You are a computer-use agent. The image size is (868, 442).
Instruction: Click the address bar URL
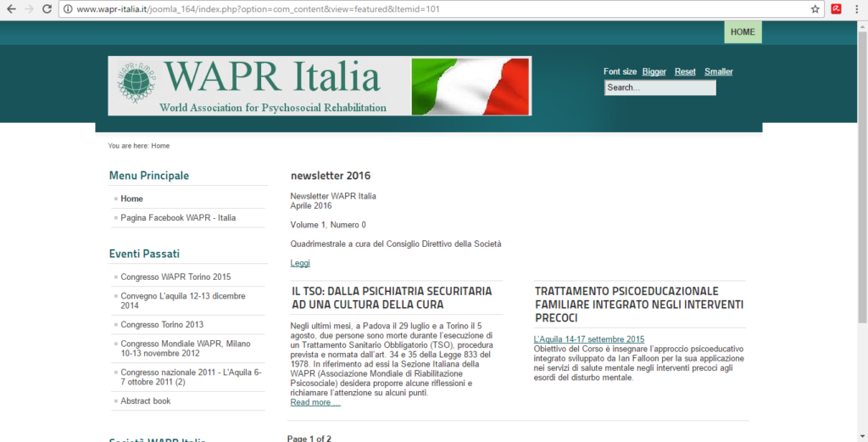pyautogui.click(x=258, y=8)
